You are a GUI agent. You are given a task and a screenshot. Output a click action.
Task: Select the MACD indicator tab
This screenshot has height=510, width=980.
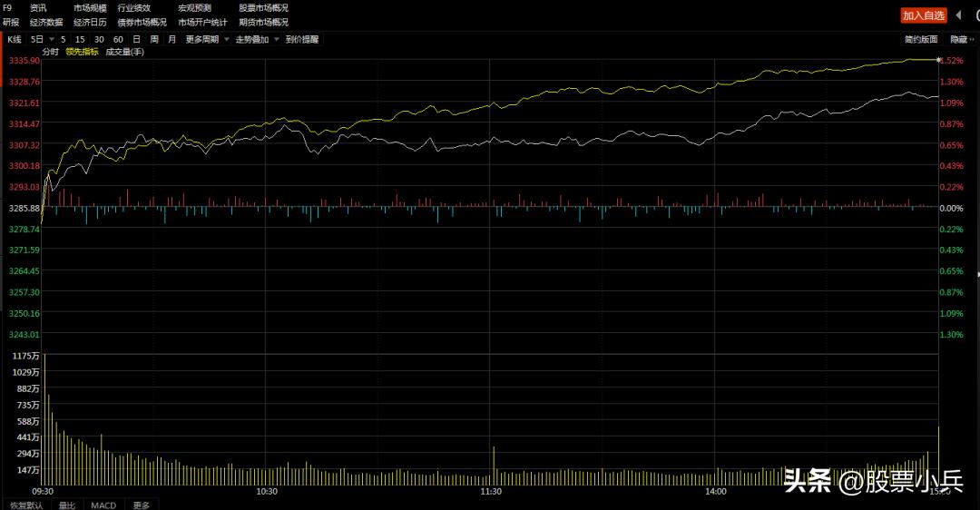(103, 505)
